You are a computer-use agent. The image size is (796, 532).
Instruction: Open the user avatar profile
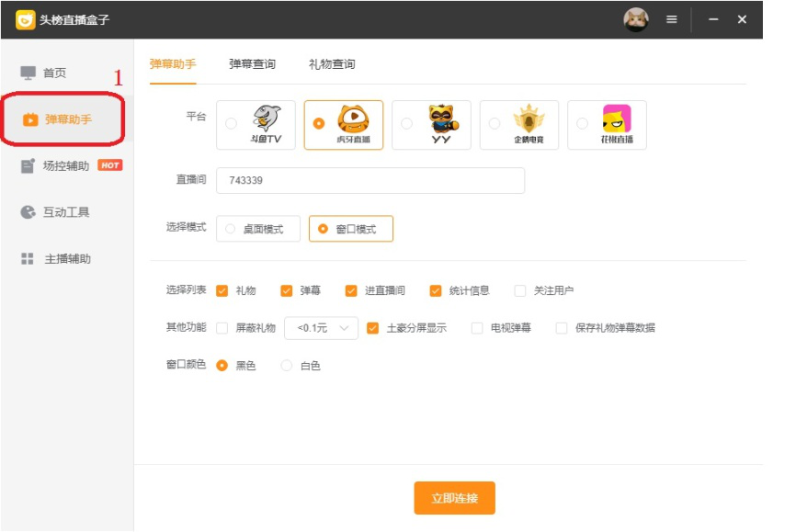635,20
